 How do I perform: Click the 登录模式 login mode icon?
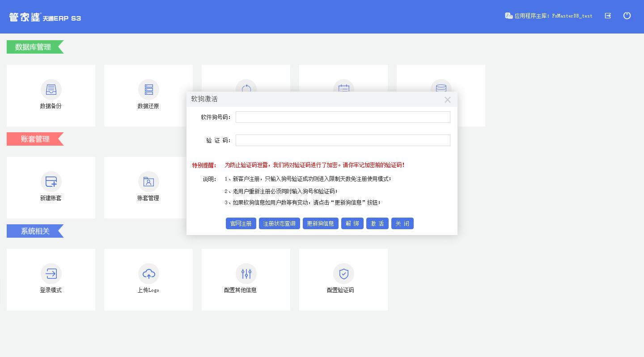(x=51, y=273)
